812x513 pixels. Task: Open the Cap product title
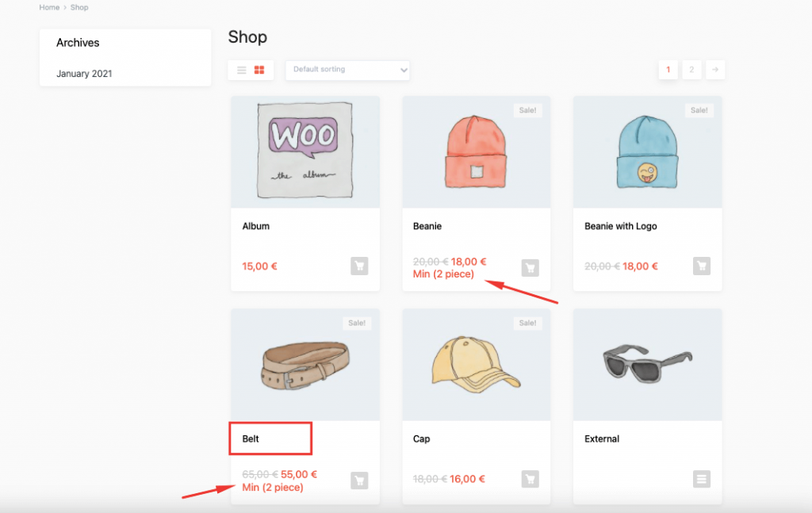(422, 438)
